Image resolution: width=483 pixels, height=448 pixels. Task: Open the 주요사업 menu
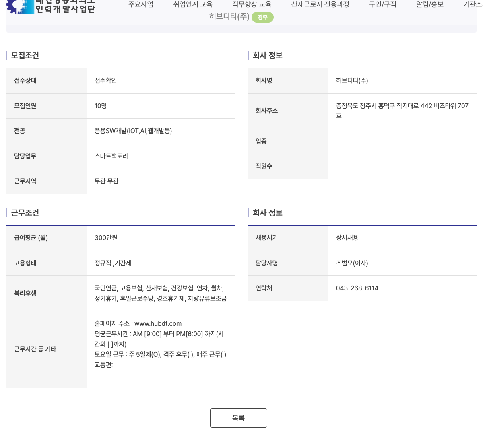coord(141,4)
